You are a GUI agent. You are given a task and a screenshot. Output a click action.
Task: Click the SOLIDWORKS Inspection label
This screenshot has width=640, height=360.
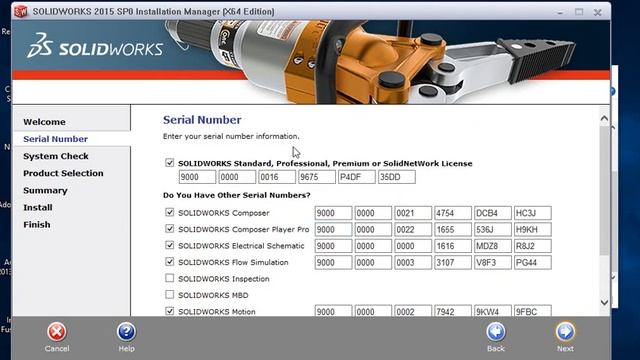(224, 279)
